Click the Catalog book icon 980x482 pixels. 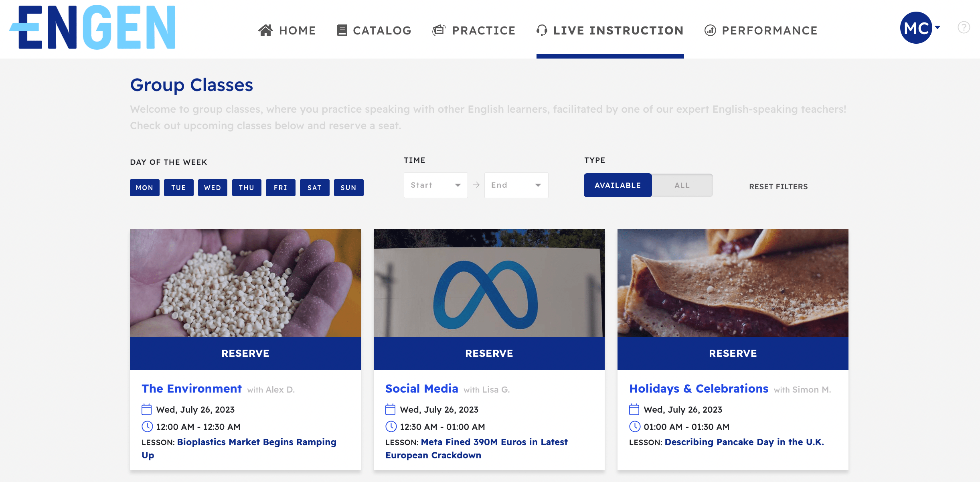(x=342, y=30)
